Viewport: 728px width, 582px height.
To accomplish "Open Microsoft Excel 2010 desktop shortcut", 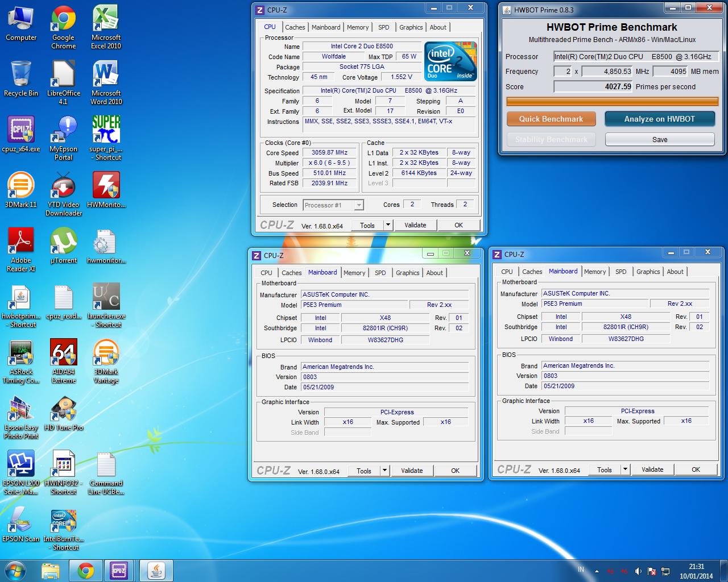I will (x=106, y=27).
